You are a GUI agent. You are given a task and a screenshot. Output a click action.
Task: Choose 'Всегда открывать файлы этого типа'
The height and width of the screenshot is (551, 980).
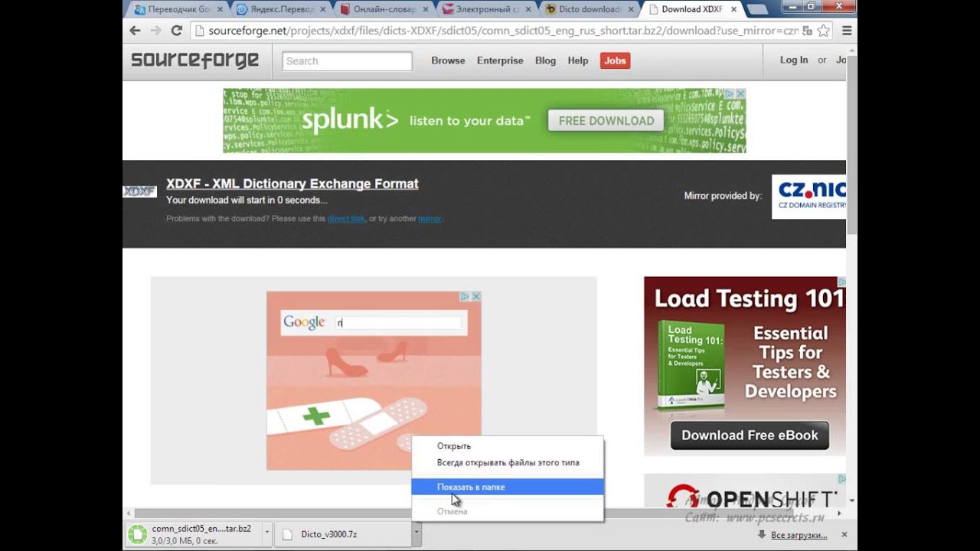508,462
